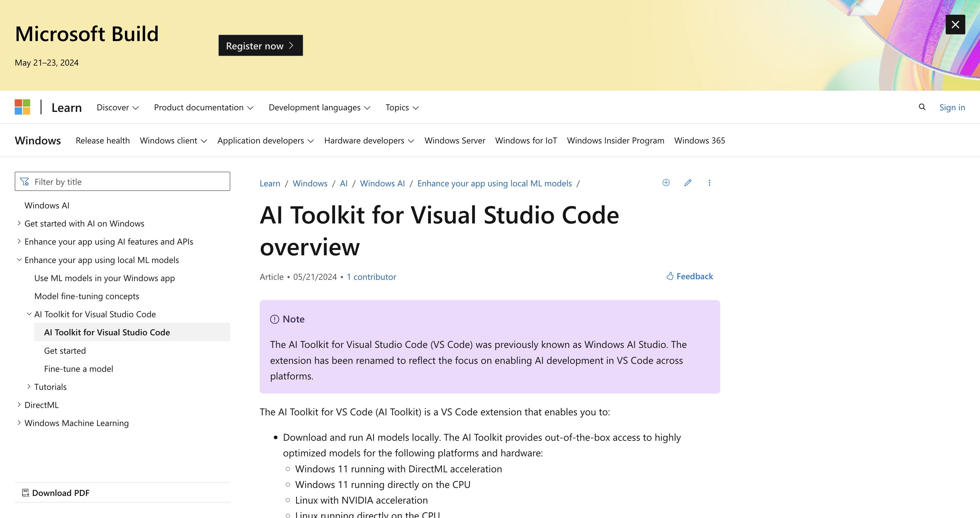Collapse AI Toolkit for Visual Studio Code node
Screen dimensions: 980x518
click(29, 314)
